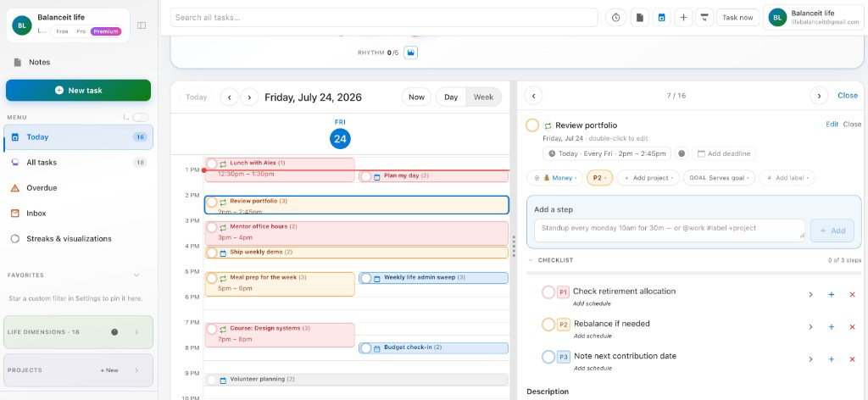Screen dimensions: 868x400
Task: Click the RHYTHM chart icon button
Action: (x=410, y=53)
